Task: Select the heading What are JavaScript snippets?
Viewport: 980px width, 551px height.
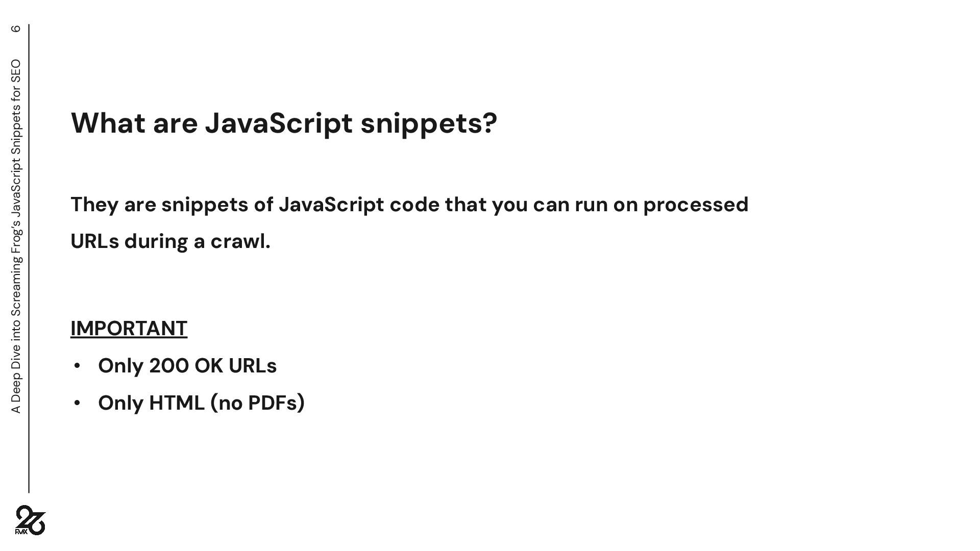Action: [x=284, y=123]
